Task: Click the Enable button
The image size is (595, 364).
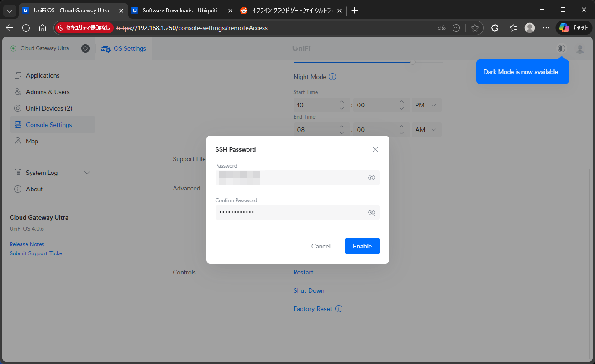Action: 362,246
